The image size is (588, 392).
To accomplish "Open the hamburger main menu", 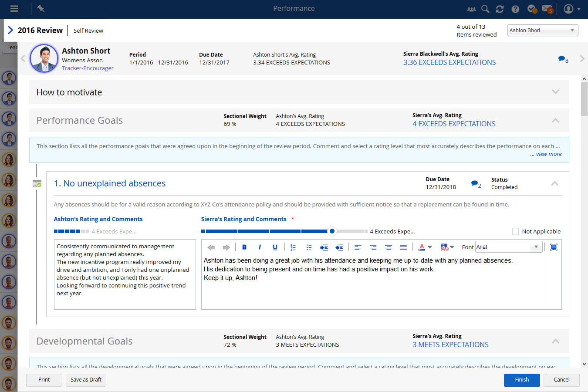I will tap(14, 9).
